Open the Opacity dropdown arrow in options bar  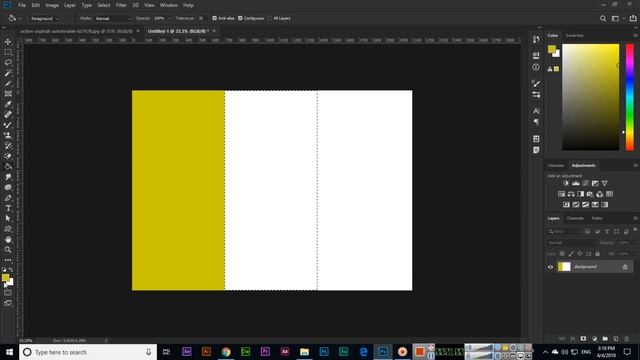(x=169, y=18)
